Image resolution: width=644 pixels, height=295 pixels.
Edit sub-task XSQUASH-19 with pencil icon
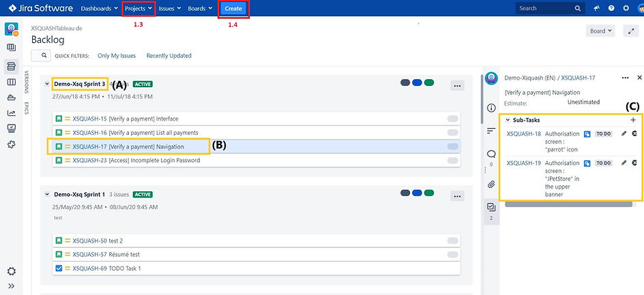(624, 163)
